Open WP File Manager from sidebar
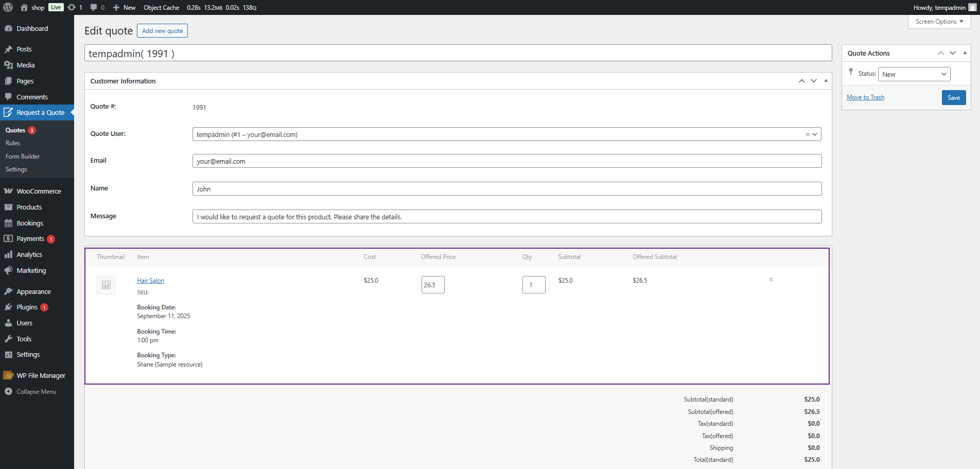Screen dimensions: 980x469 [41, 375]
